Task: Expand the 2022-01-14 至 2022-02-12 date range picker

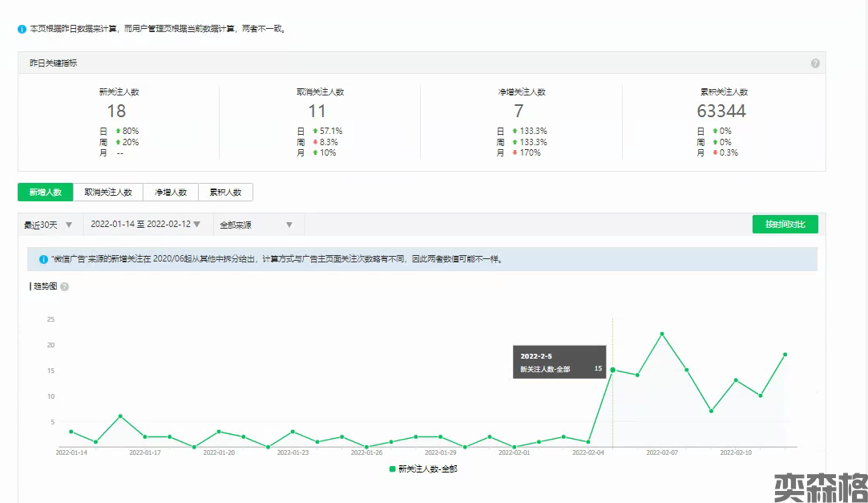Action: (x=145, y=225)
